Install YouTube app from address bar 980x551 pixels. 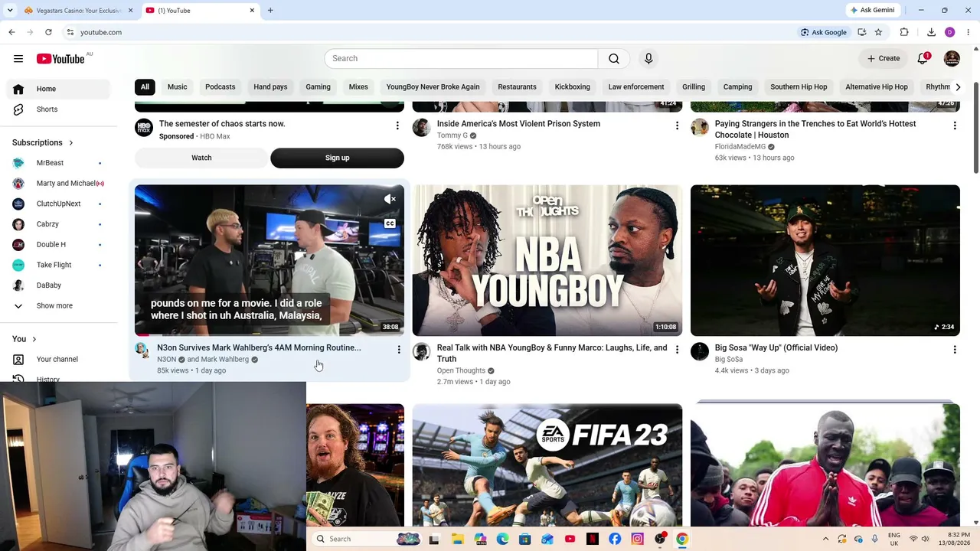point(862,32)
